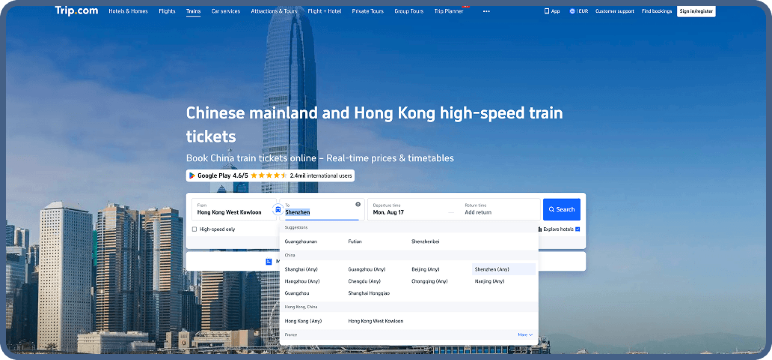Screen dimensions: 772x360
Task: Open Trip Planner in the top navigation
Action: 449,11
